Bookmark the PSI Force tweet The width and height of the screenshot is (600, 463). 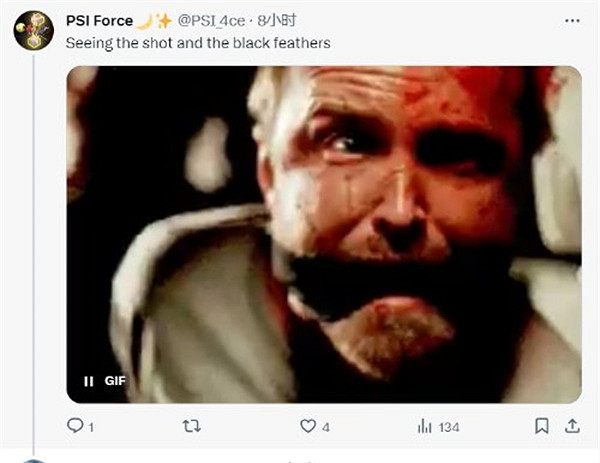(541, 426)
